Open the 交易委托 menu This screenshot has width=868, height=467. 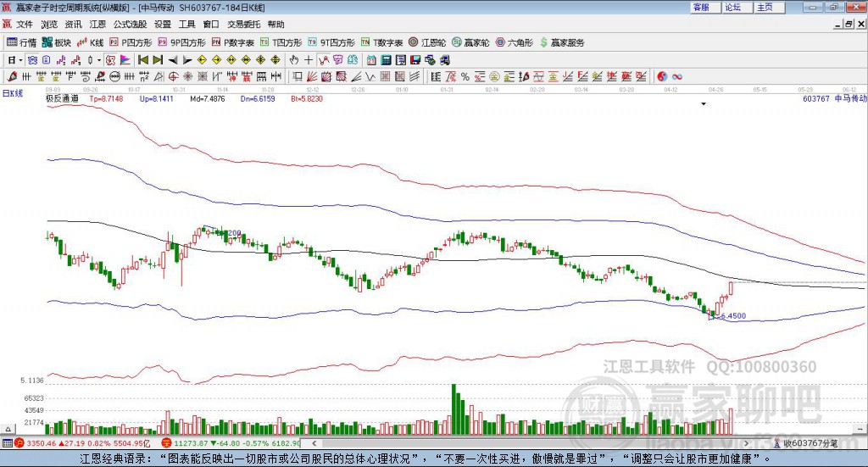pyautogui.click(x=243, y=25)
